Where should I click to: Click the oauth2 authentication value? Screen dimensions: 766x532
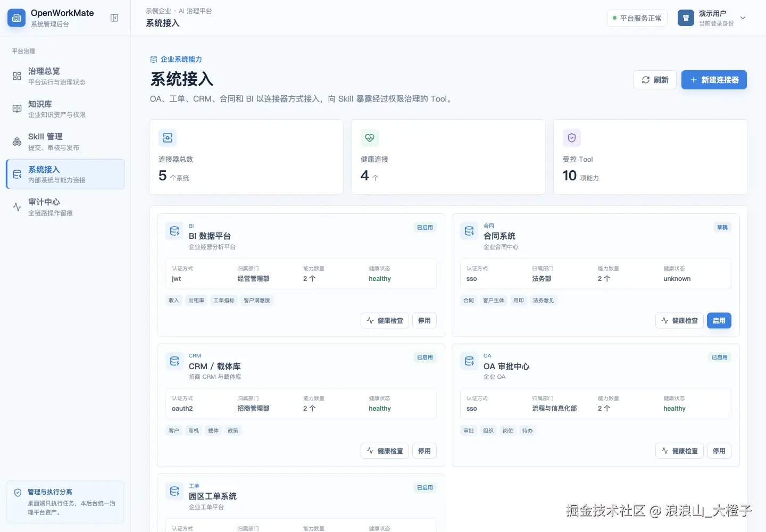point(182,409)
